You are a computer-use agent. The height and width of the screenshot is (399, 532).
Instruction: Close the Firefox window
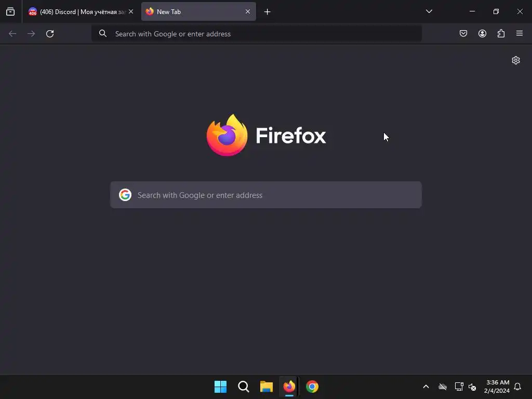pos(520,11)
